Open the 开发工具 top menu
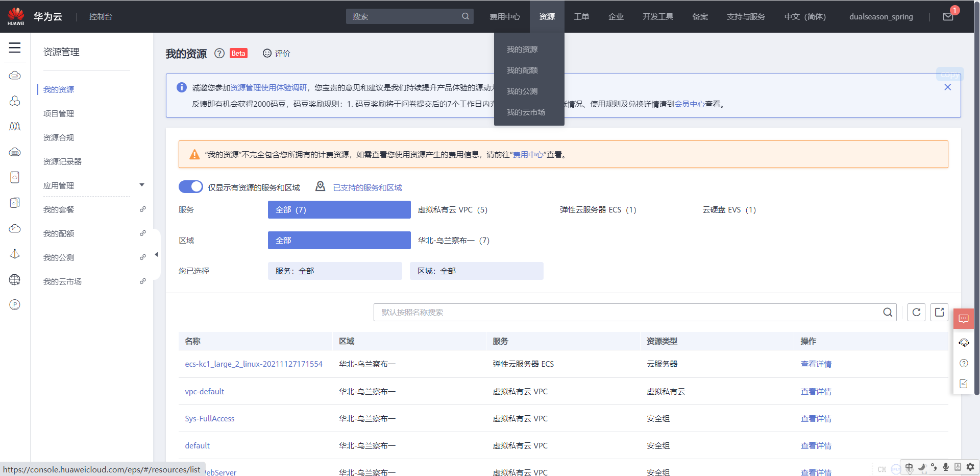This screenshot has width=980, height=476. pos(658,17)
